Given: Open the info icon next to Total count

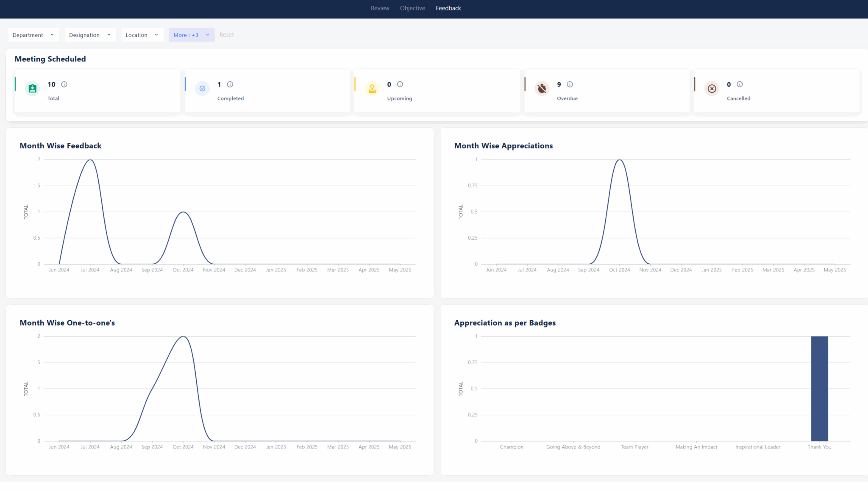Looking at the screenshot, I should pyautogui.click(x=64, y=84).
